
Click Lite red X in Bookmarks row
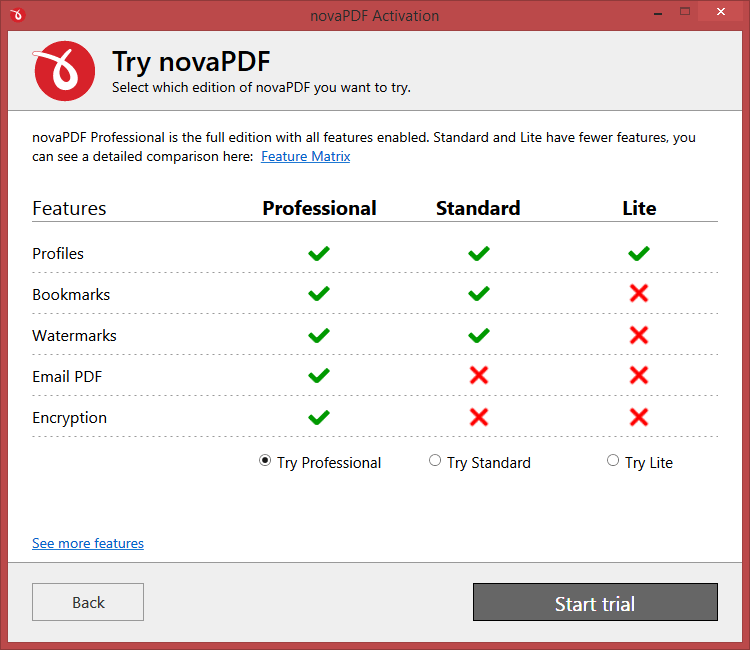(639, 293)
